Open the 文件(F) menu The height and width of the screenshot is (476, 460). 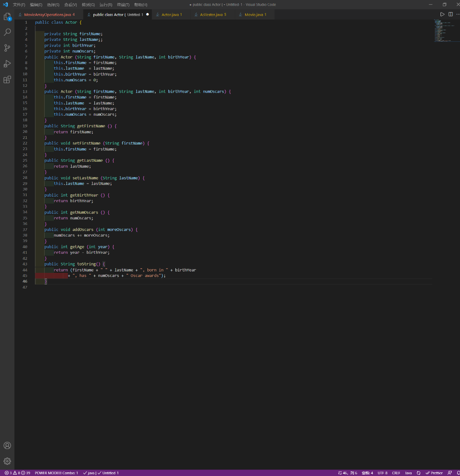click(x=19, y=5)
